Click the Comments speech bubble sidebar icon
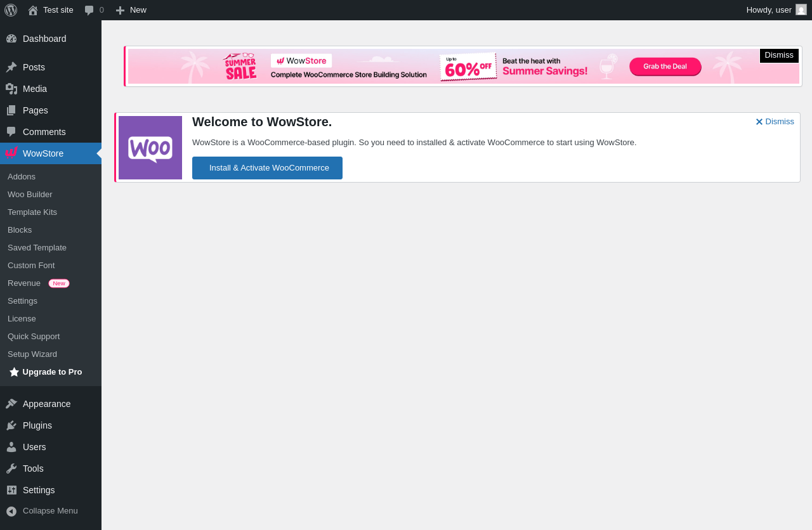This screenshot has height=530, width=812. click(11, 132)
